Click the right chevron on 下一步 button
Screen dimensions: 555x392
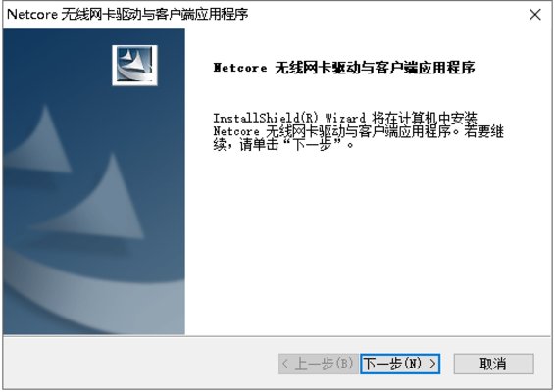click(432, 364)
